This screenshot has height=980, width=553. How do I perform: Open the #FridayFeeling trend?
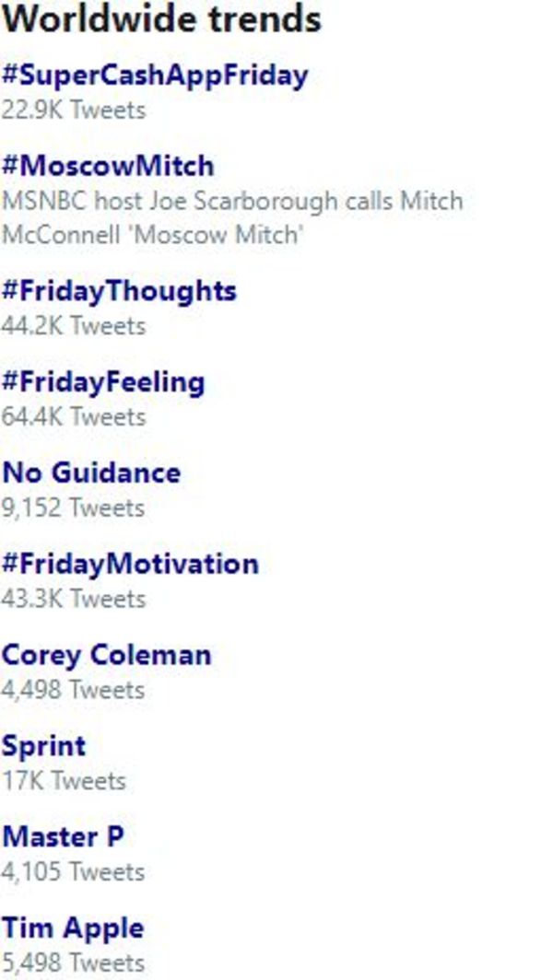tap(103, 383)
